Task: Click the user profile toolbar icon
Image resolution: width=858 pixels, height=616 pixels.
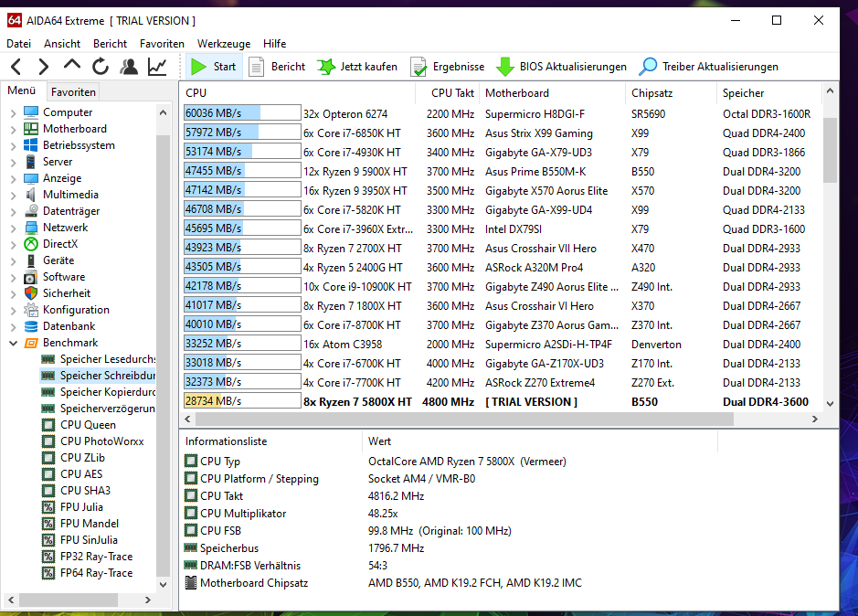Action: point(129,67)
